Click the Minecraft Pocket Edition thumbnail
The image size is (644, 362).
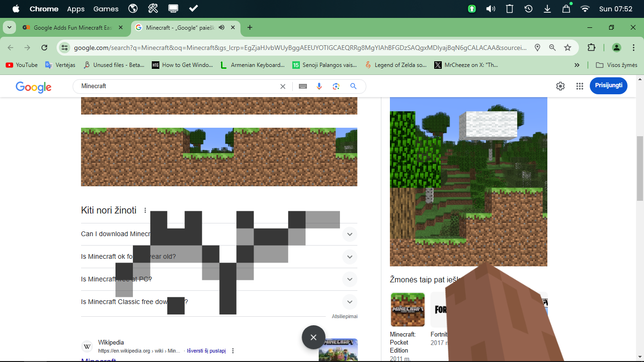[407, 310]
